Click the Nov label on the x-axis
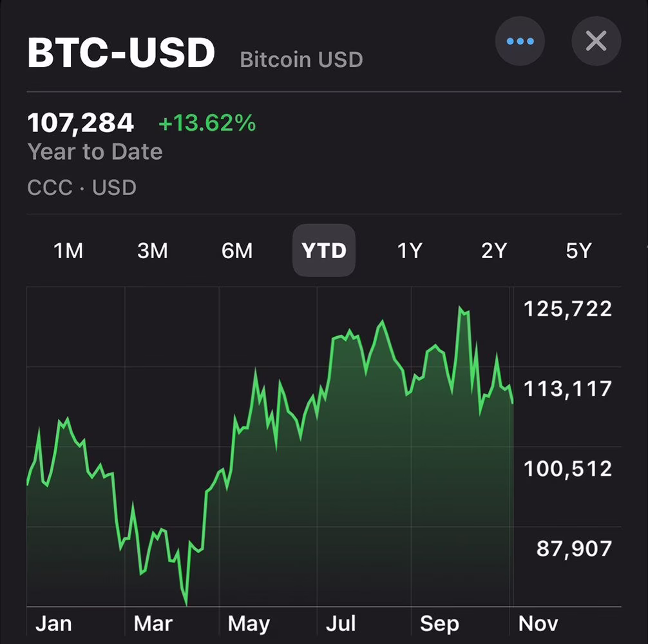The image size is (648, 644). tap(538, 623)
